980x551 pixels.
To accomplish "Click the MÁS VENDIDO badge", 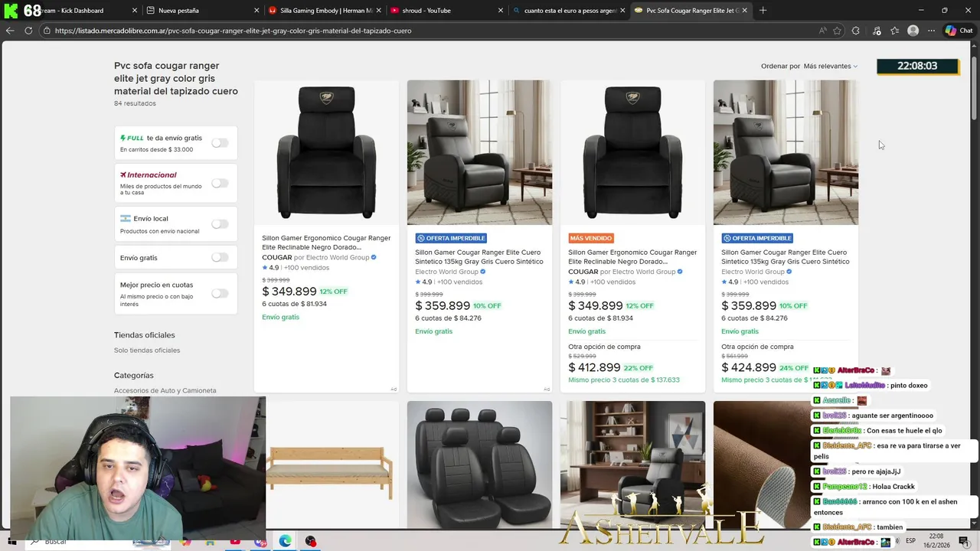I will point(591,238).
